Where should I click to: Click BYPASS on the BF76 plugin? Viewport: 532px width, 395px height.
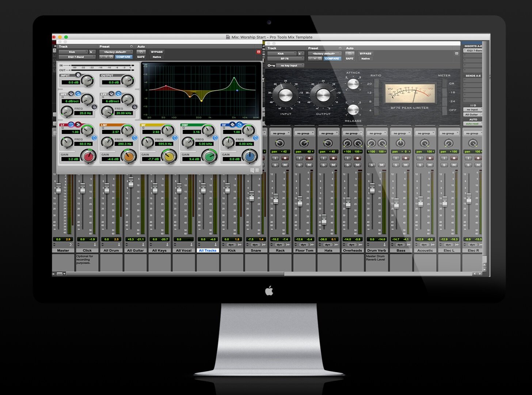point(365,54)
